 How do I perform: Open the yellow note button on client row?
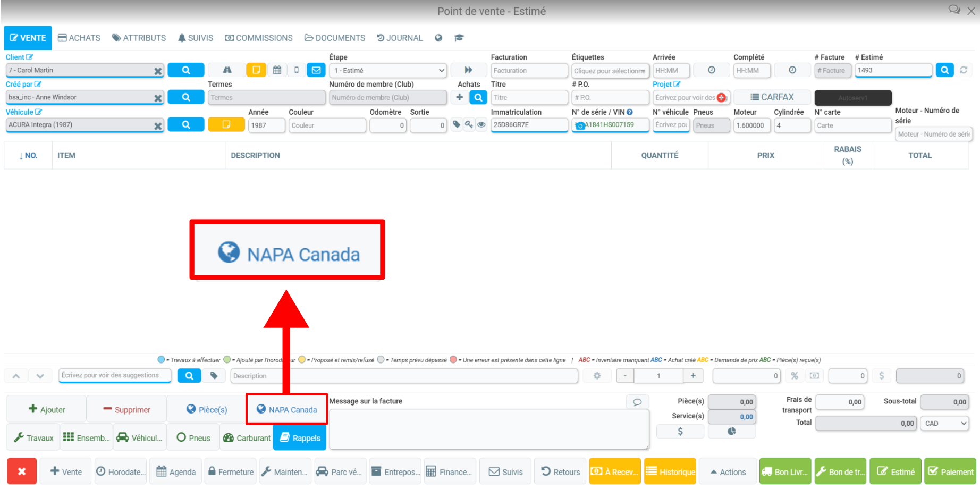tap(256, 70)
